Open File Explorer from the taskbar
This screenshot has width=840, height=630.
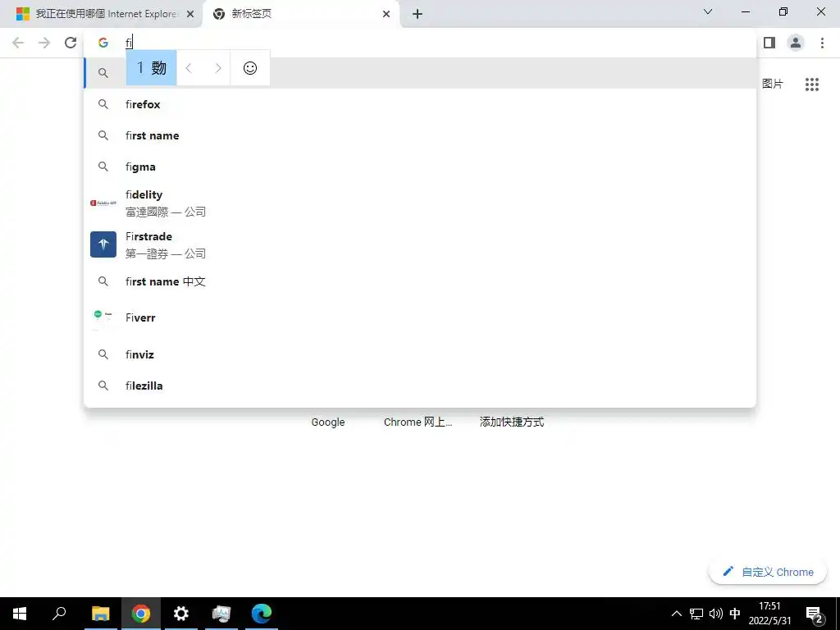click(x=101, y=614)
